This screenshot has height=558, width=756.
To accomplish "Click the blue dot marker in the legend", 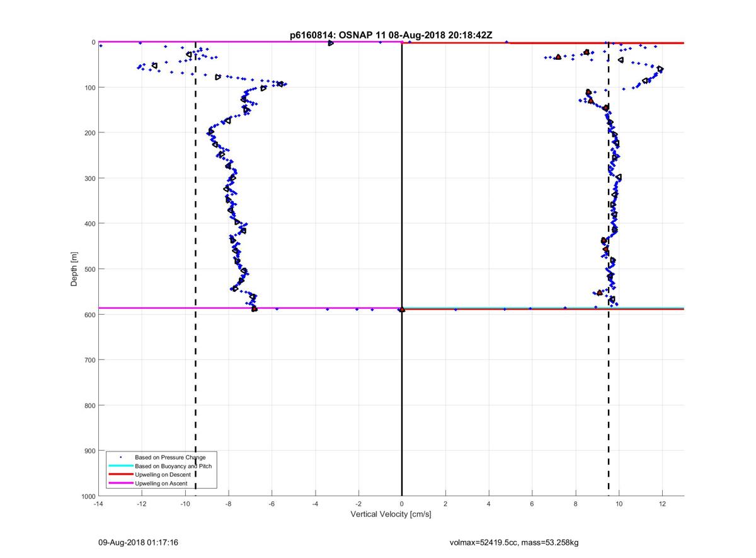I will pyautogui.click(x=120, y=457).
